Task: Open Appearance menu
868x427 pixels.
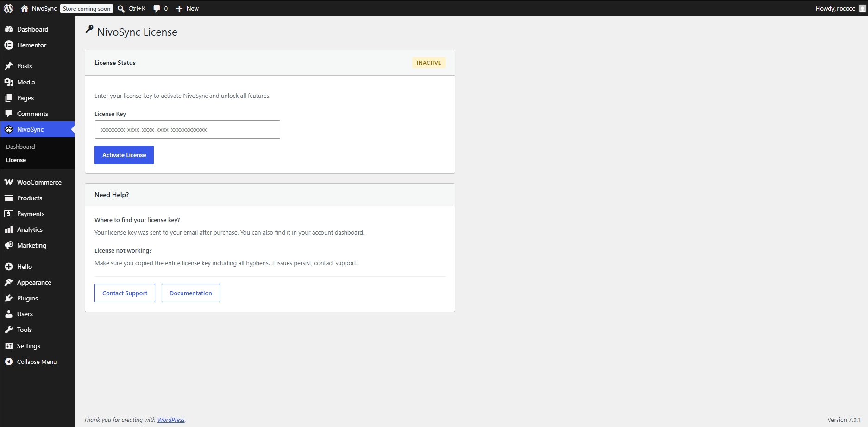Action: 37,282
